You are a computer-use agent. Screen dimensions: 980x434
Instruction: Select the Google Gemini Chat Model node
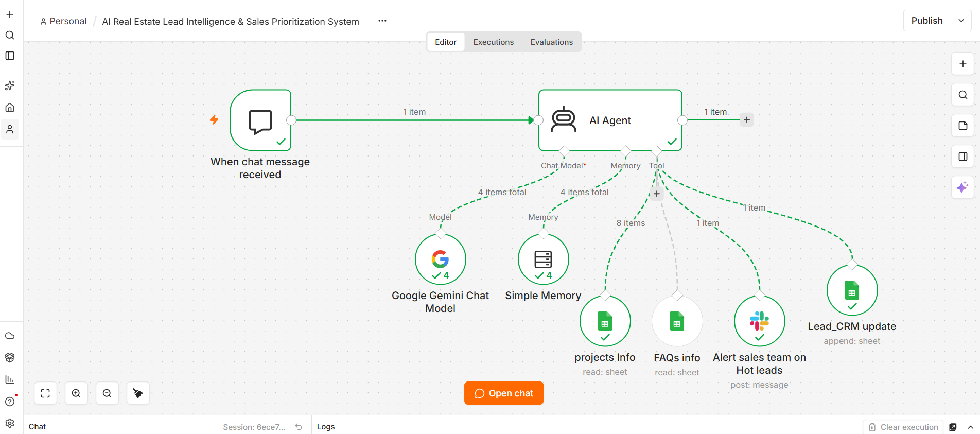(441, 259)
